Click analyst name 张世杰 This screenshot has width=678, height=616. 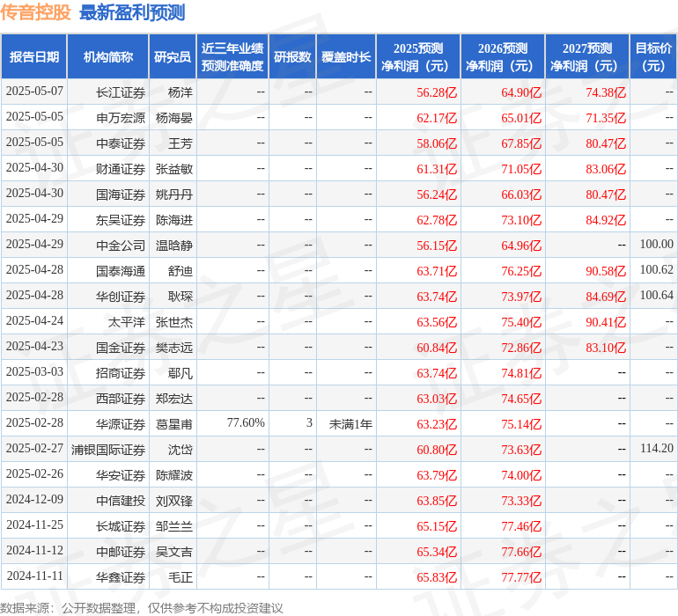174,322
